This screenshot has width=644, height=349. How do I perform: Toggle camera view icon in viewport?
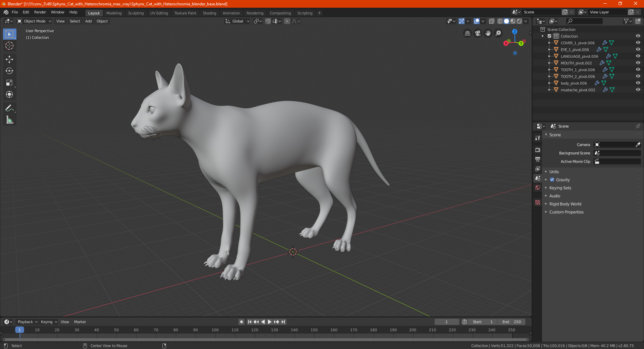[x=478, y=33]
